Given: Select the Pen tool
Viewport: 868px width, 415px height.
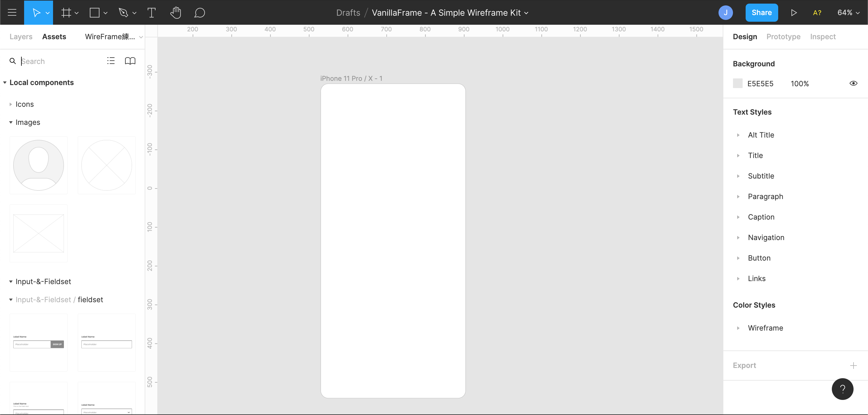Looking at the screenshot, I should tap(123, 13).
